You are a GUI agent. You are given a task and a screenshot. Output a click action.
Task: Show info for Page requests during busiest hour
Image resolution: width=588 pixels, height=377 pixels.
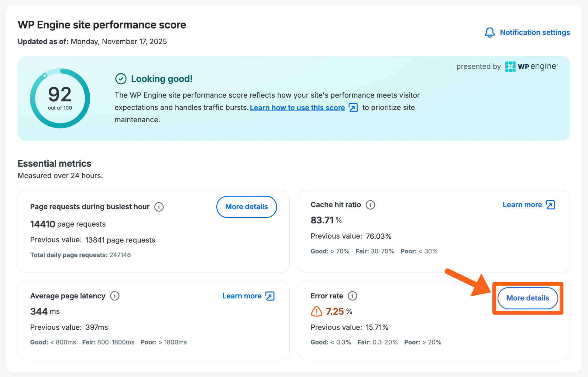click(x=159, y=207)
